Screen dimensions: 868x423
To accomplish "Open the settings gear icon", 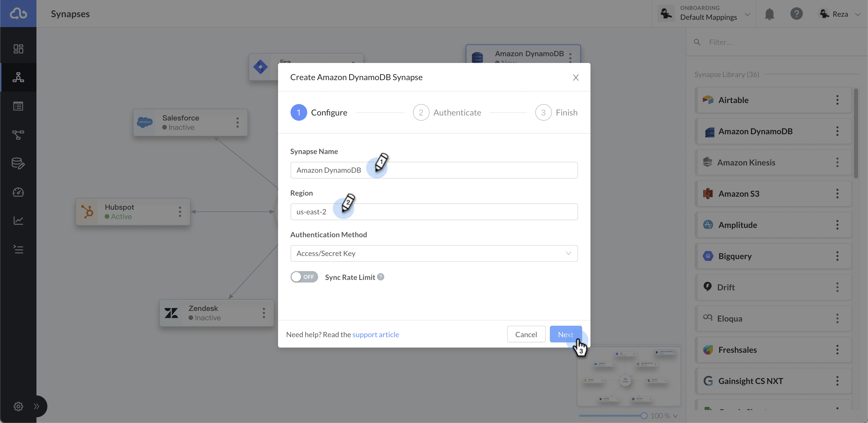I will pos(18,406).
